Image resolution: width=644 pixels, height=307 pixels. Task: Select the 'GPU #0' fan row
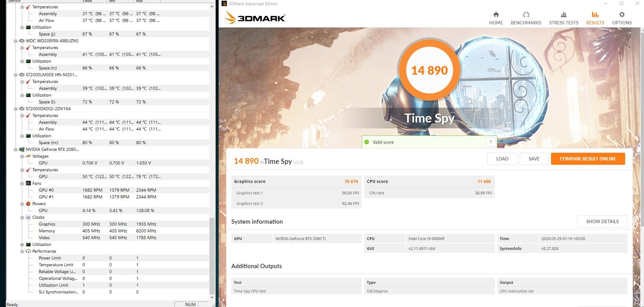coord(107,190)
